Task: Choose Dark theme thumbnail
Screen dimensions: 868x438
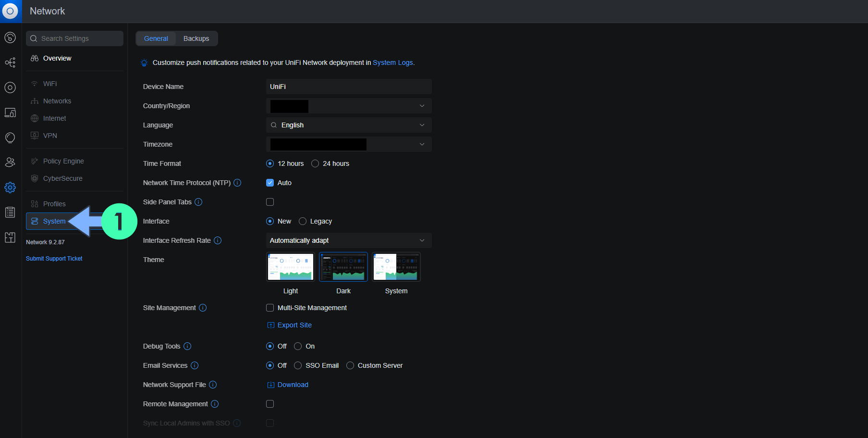Action: click(x=343, y=267)
